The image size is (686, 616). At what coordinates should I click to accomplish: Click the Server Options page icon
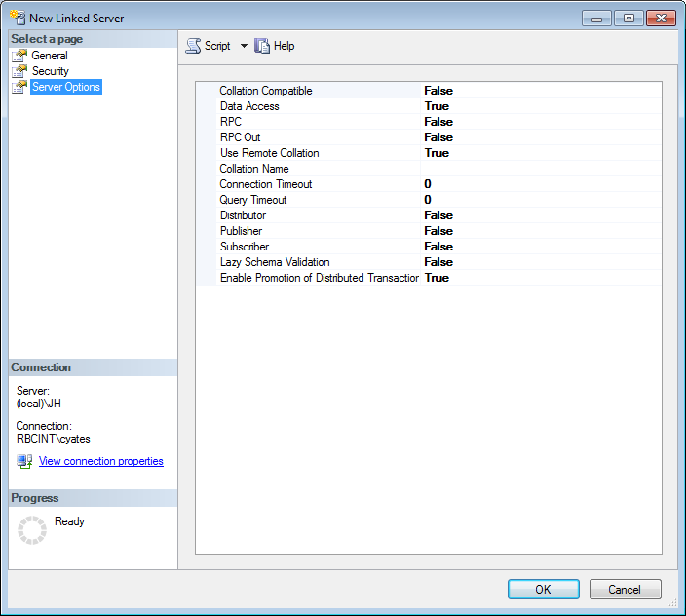(x=19, y=87)
